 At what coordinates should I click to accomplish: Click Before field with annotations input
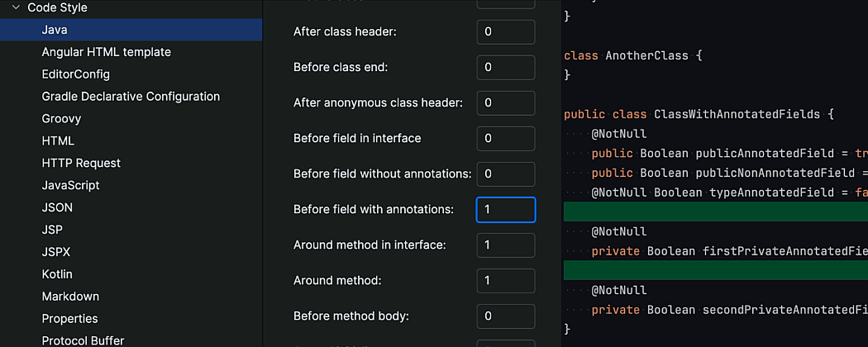click(x=505, y=210)
